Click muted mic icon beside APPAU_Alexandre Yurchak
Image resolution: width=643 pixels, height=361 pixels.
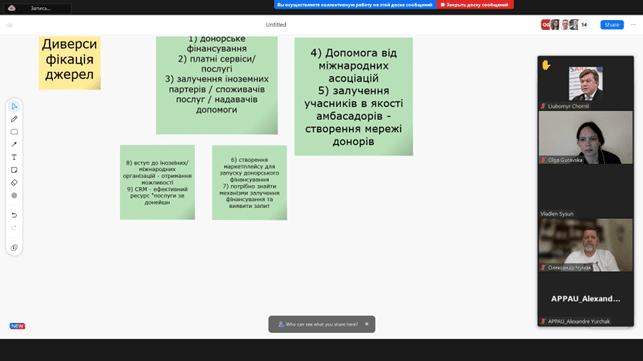click(x=543, y=321)
